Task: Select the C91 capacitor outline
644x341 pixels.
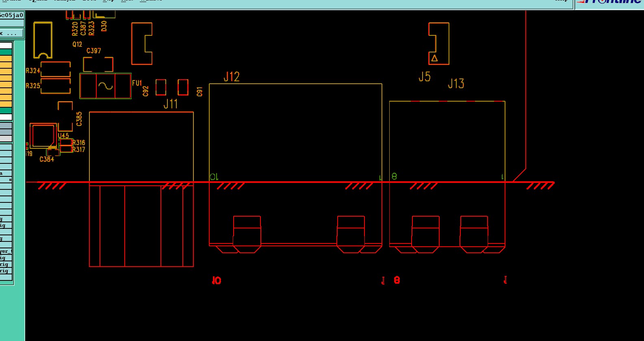Action: (183, 87)
